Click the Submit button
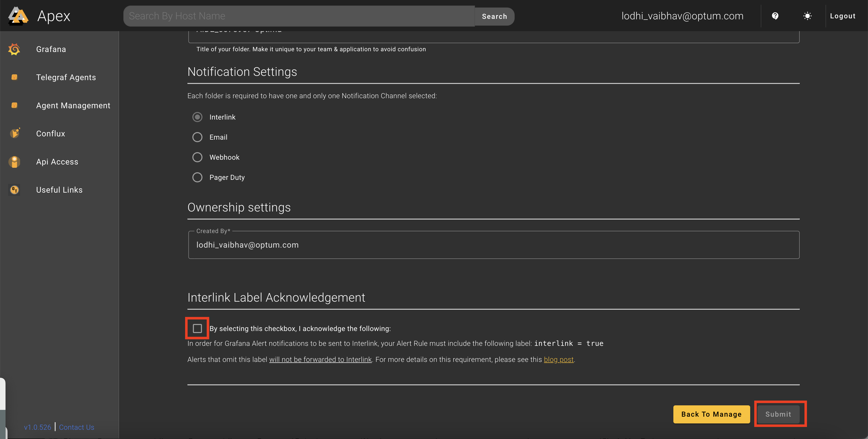868x439 pixels. (778, 414)
